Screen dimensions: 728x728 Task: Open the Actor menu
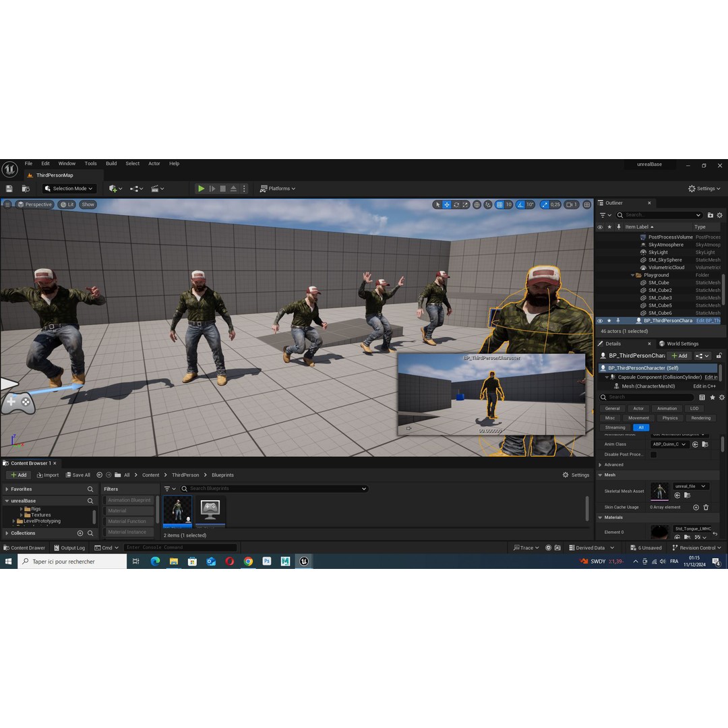tap(154, 163)
